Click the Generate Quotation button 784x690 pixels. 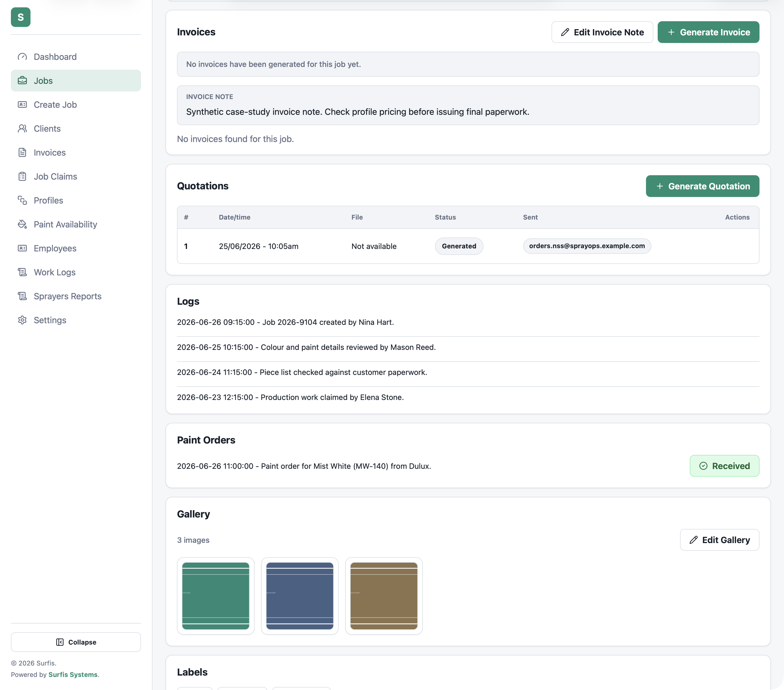pos(703,186)
